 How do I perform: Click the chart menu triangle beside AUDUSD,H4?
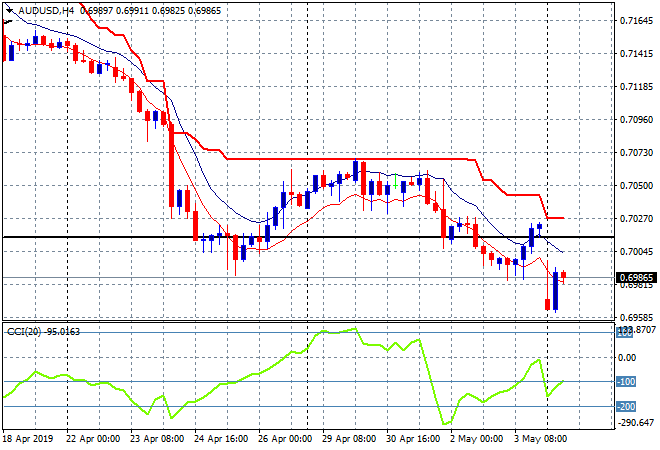[x=7, y=9]
